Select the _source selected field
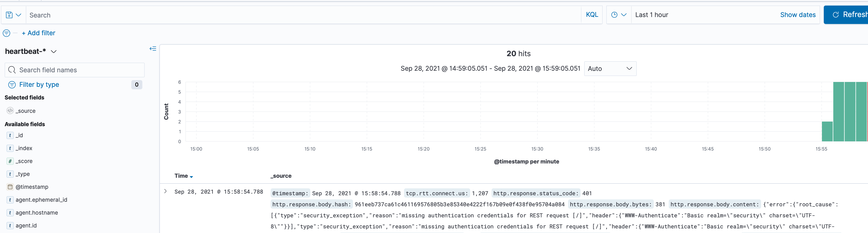 pyautogui.click(x=26, y=111)
